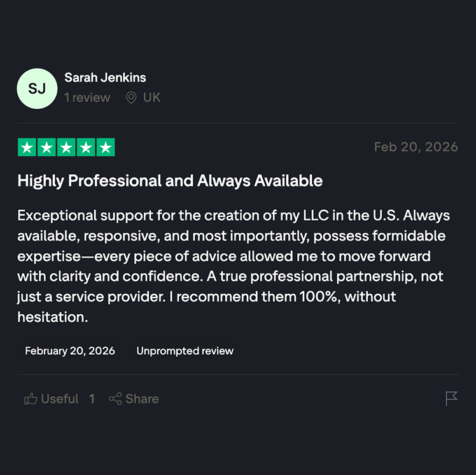The height and width of the screenshot is (475, 476).
Task: Click the location pin icon
Action: pyautogui.click(x=131, y=98)
